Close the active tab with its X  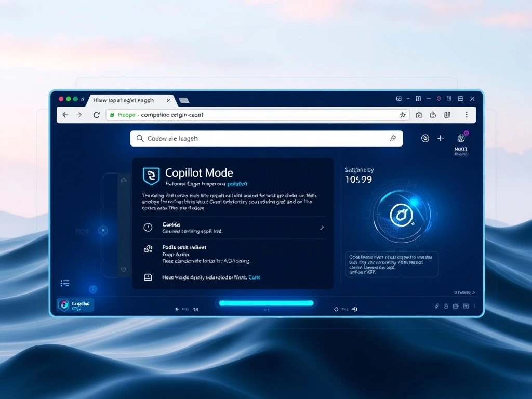coord(169,100)
